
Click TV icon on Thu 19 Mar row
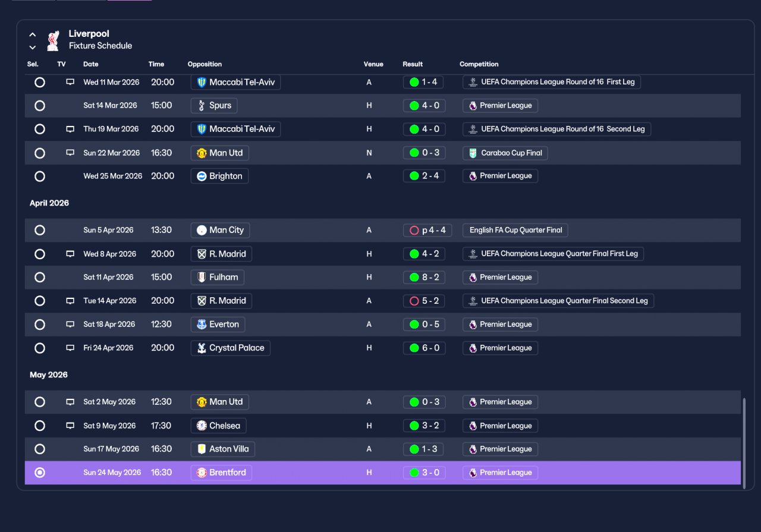tap(70, 129)
